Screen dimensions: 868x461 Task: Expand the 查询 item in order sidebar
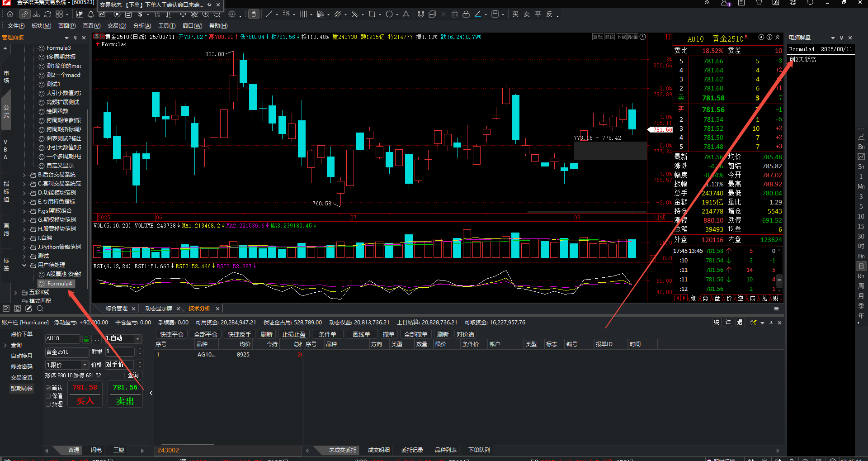pos(5,345)
